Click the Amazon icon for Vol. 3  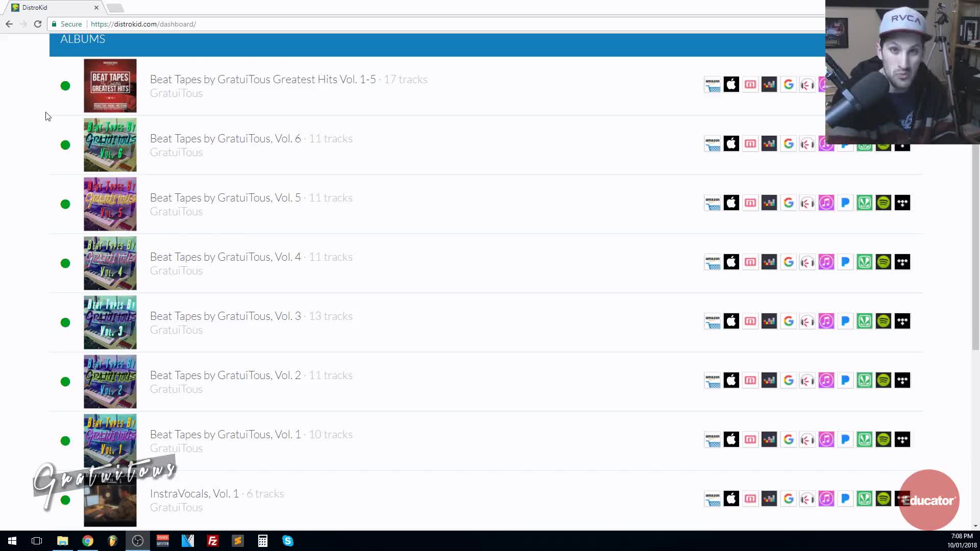(x=712, y=321)
